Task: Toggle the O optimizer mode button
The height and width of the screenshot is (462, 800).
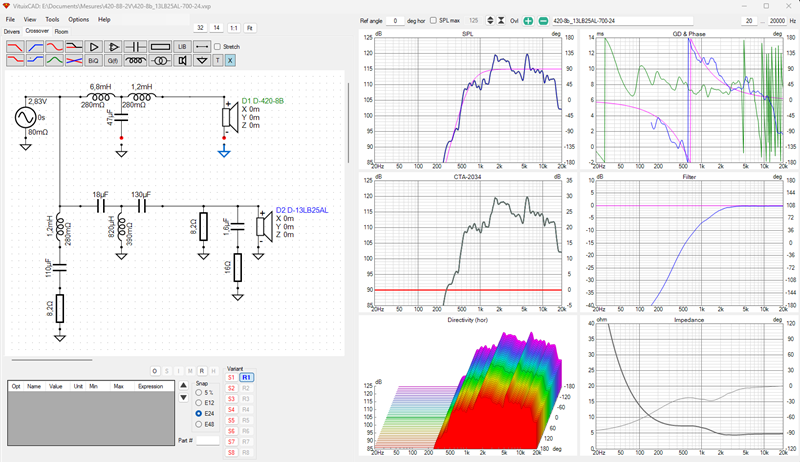Action: tap(155, 371)
